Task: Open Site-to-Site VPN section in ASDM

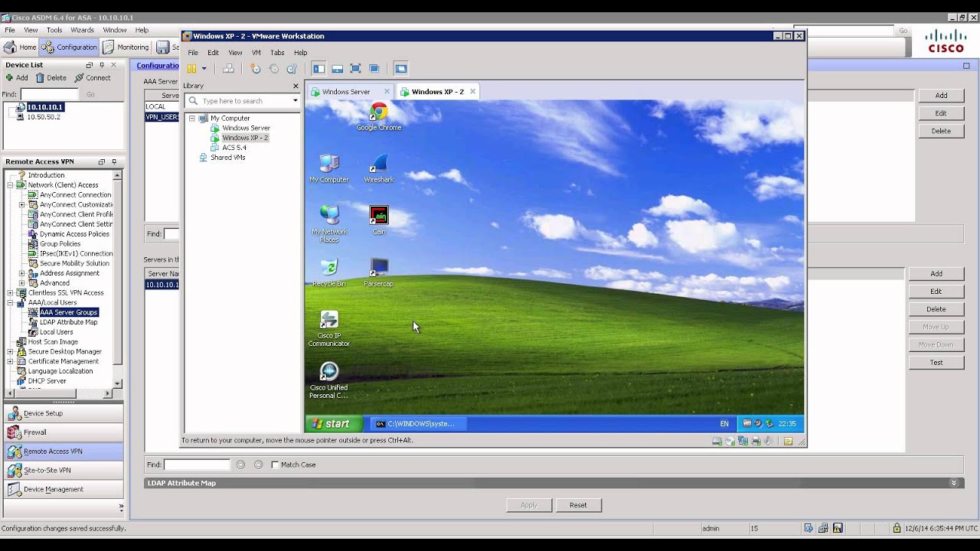Action: pyautogui.click(x=63, y=471)
